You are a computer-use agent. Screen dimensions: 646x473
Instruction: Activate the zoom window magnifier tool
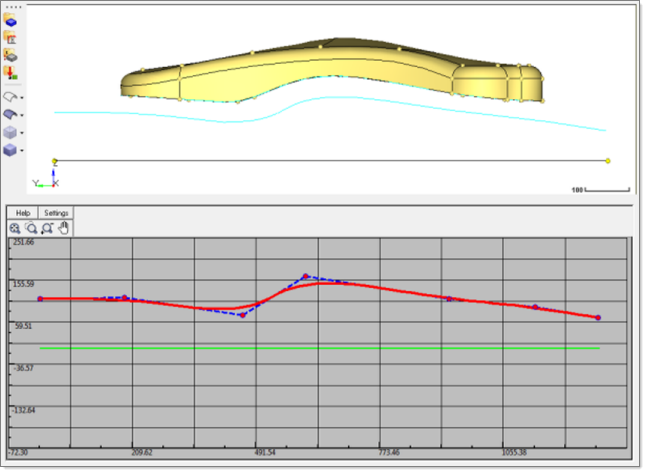point(47,228)
